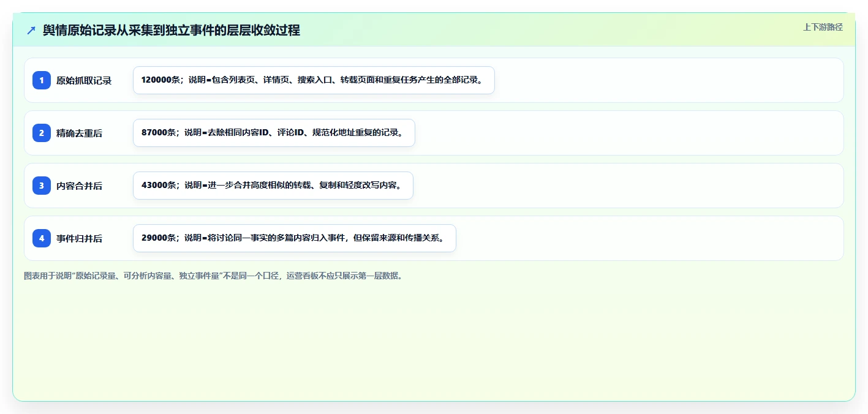Select the 原始抓取记录 step label
This screenshot has width=868, height=414.
(84, 80)
